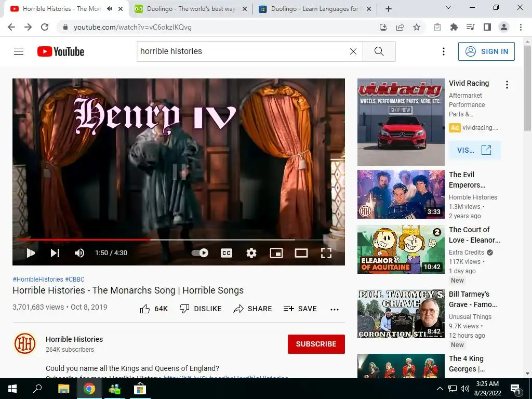532x399 pixels.
Task: Click the address bar URL
Action: (x=132, y=27)
